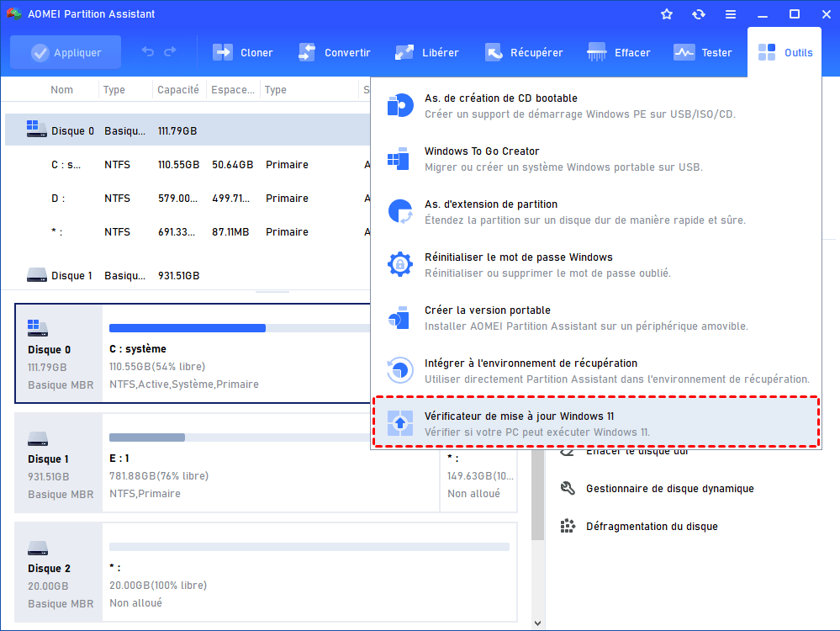Undo the last pending operation
Image resolution: width=840 pixels, height=631 pixels.
point(148,51)
